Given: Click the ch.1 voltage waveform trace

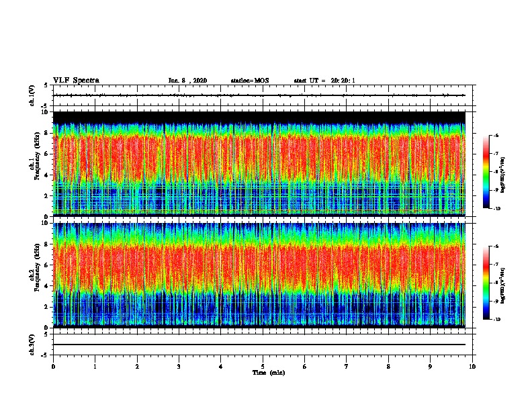Looking at the screenshot, I should click(x=259, y=95).
